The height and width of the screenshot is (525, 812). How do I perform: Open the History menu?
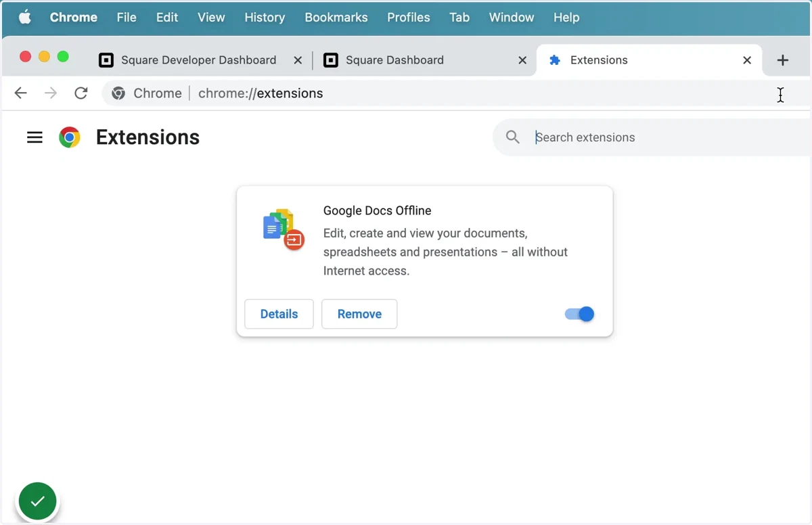click(265, 18)
